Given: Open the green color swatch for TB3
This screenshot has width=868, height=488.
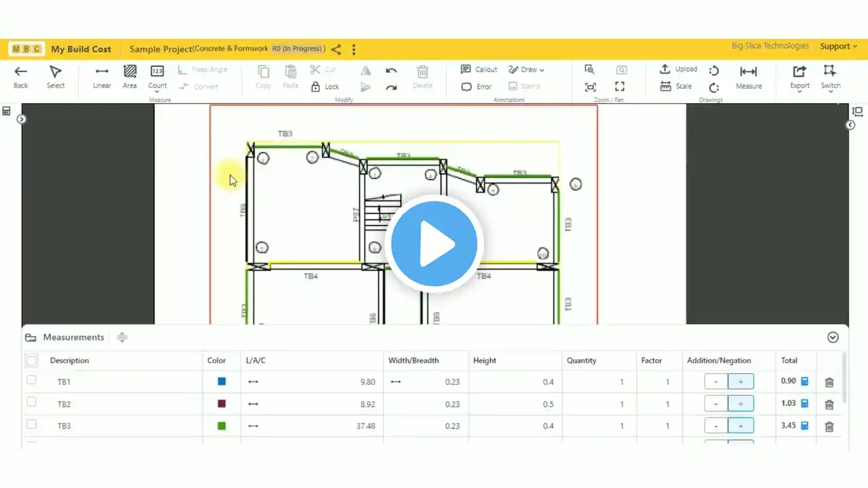Looking at the screenshot, I should click(x=222, y=426).
